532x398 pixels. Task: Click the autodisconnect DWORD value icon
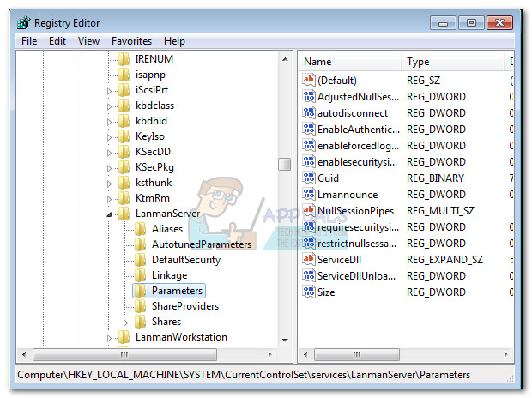309,112
